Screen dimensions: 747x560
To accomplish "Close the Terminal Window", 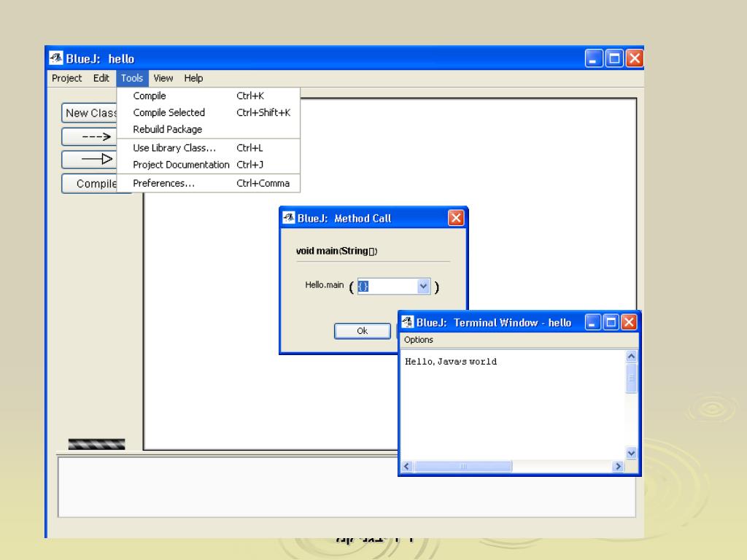I will click(x=629, y=322).
